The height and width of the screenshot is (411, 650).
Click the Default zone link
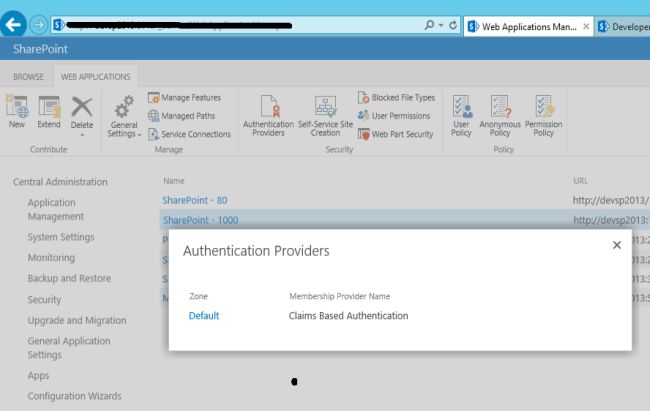coord(204,316)
